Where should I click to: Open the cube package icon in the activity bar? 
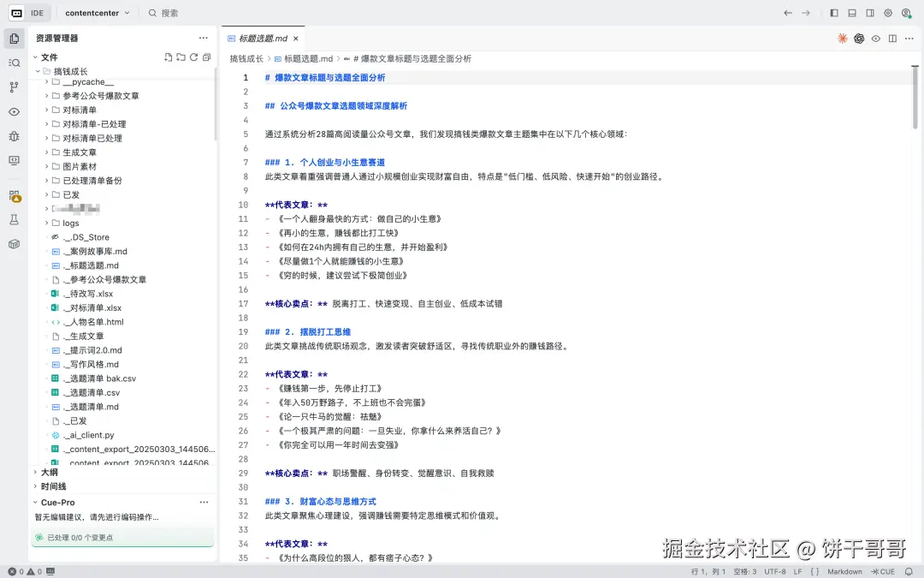coord(15,244)
